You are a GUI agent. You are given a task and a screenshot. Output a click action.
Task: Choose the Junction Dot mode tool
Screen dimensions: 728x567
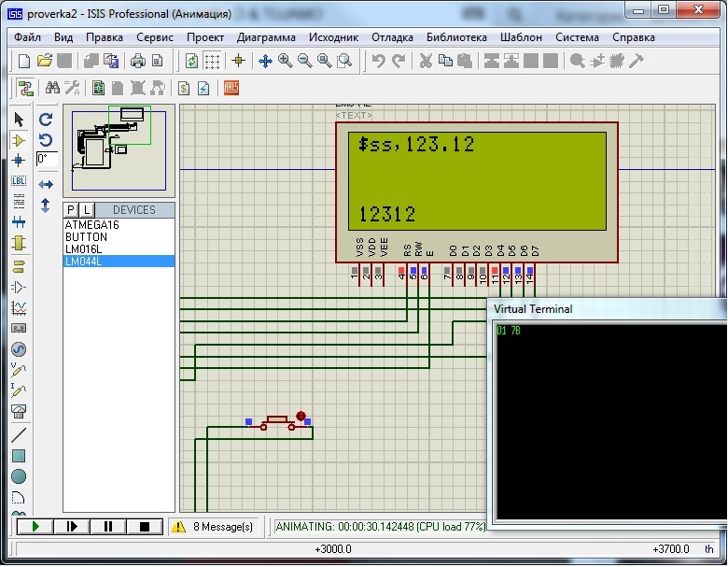[x=19, y=160]
